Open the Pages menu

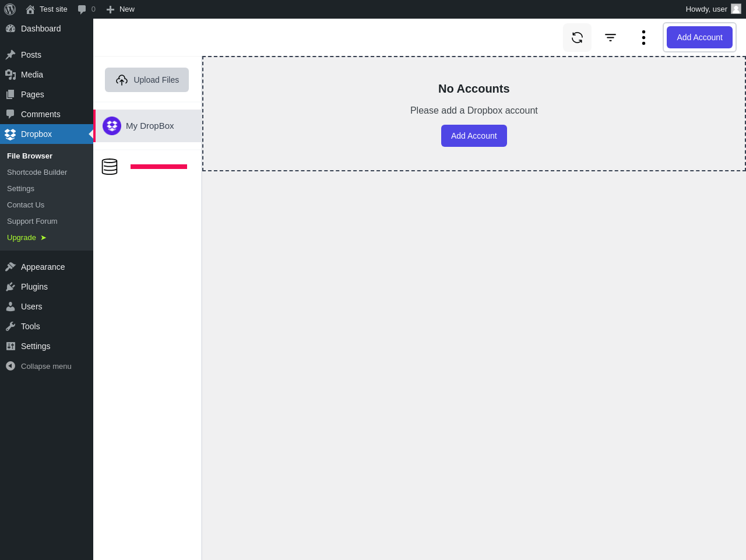coord(47,94)
